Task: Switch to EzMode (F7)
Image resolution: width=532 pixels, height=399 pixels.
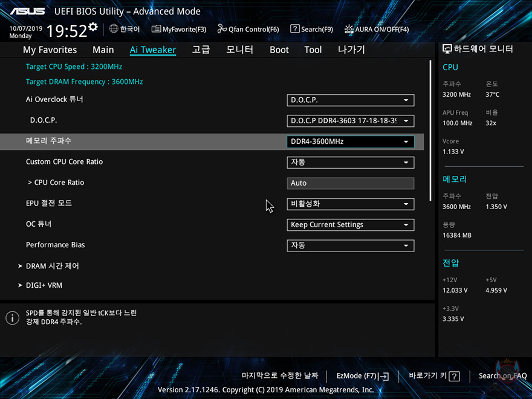Action: 363,376
